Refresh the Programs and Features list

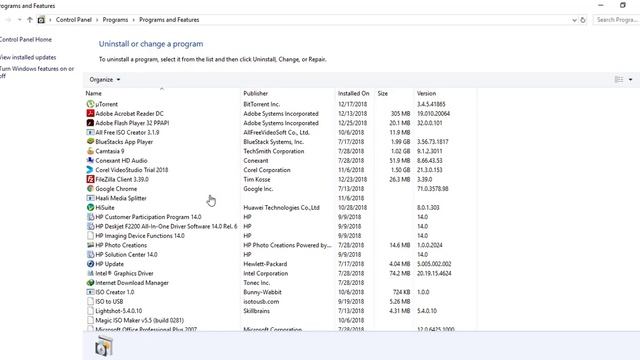pos(583,20)
